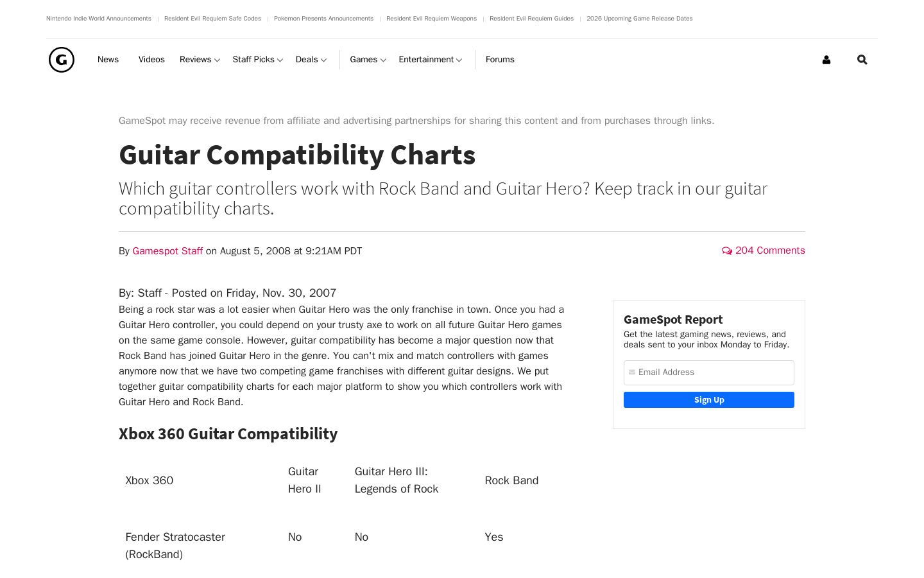Expand the Staff Picks dropdown
The height and width of the screenshot is (578, 924).
point(257,60)
